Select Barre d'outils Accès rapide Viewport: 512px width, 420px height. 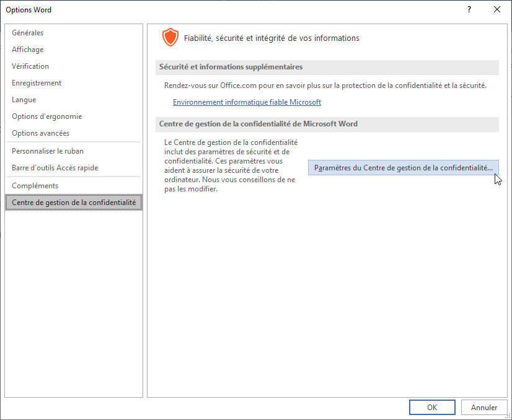tap(55, 168)
